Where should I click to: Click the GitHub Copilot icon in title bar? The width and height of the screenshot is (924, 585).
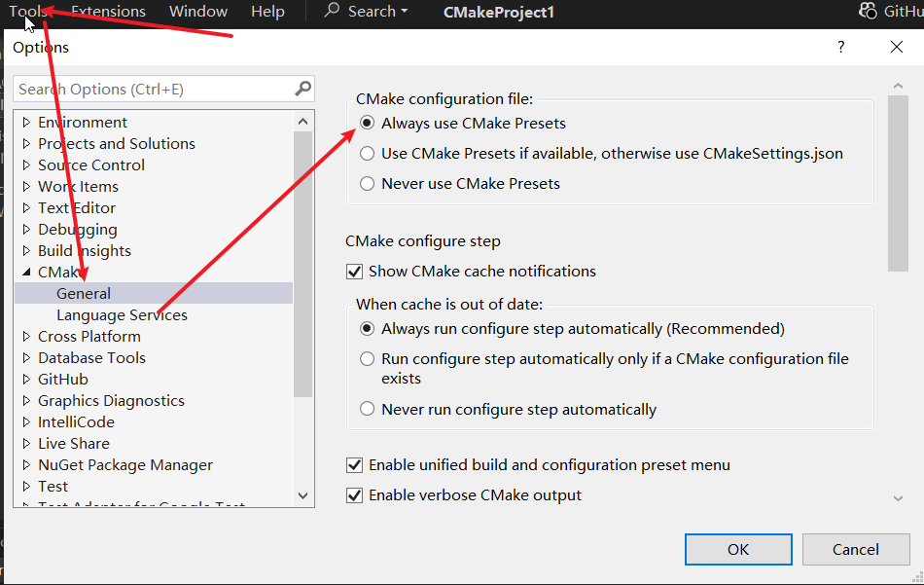[x=868, y=12]
